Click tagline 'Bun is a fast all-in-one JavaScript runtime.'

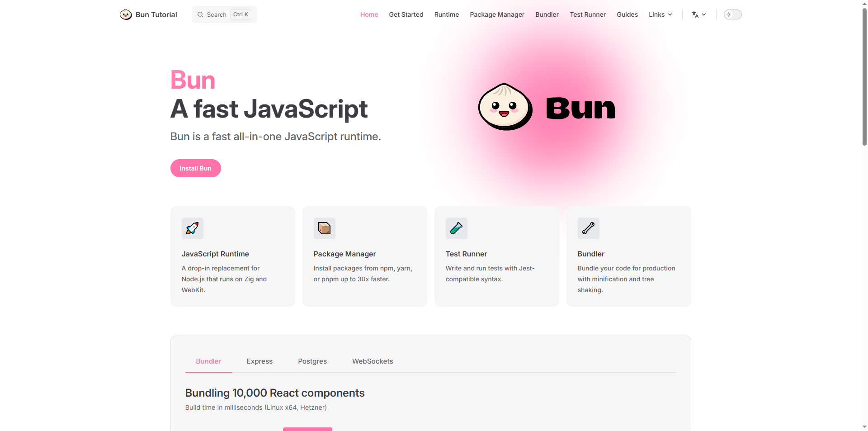point(275,136)
